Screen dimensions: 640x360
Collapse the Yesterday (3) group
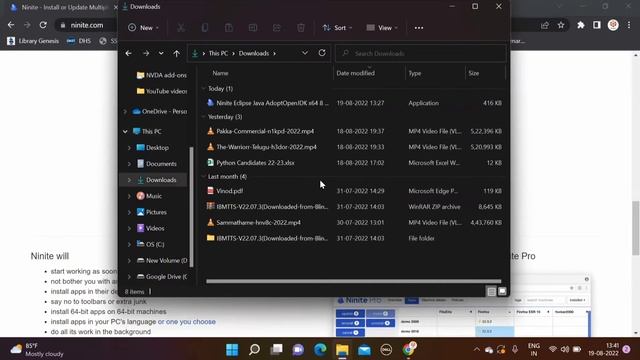tap(204, 117)
